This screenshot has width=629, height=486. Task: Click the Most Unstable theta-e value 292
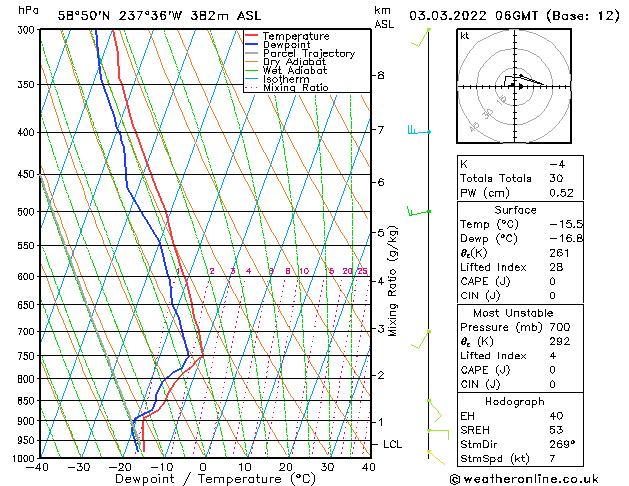click(x=560, y=342)
